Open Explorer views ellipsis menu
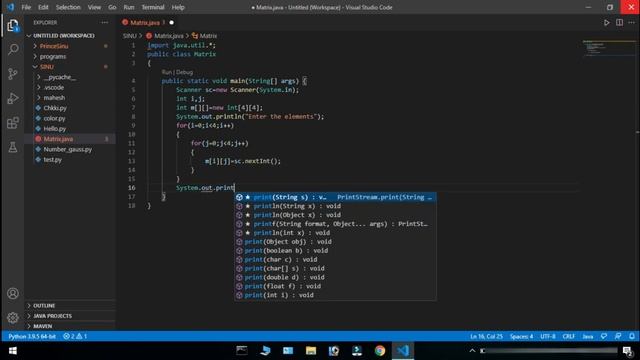 click(x=105, y=23)
